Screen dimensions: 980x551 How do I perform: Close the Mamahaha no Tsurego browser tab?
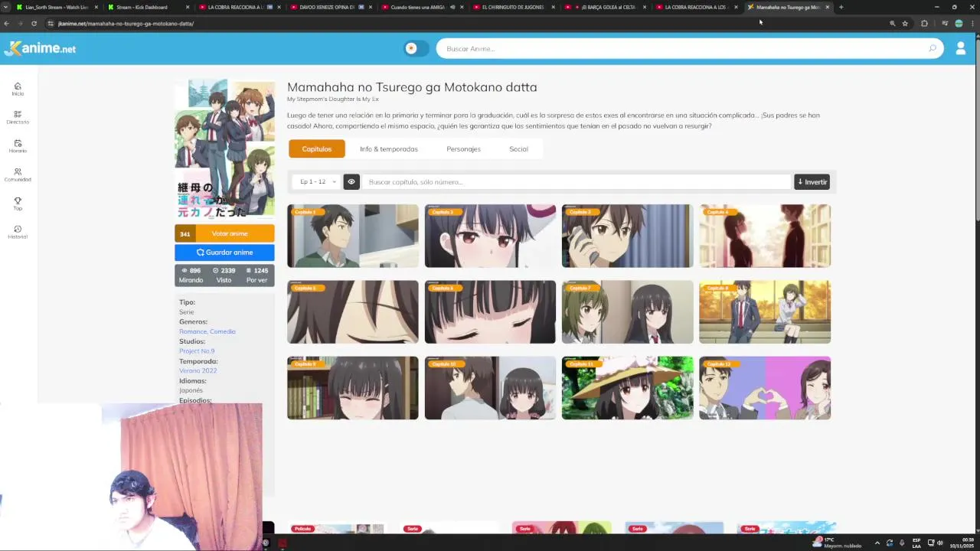(x=827, y=7)
